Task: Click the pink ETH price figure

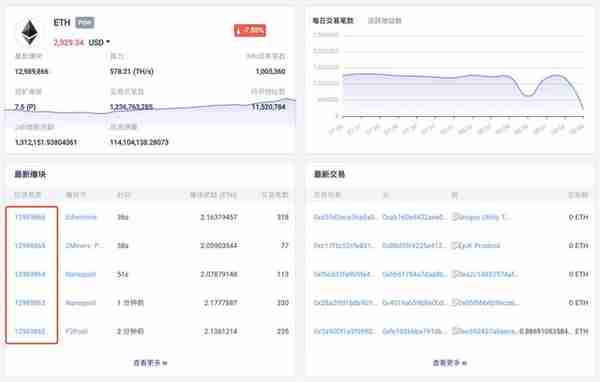Action: coord(68,42)
